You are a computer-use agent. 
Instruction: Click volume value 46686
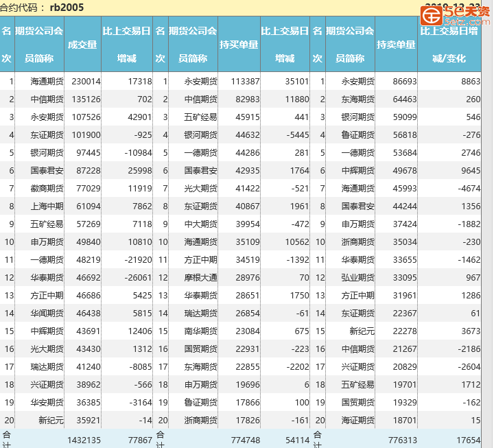[x=89, y=296]
